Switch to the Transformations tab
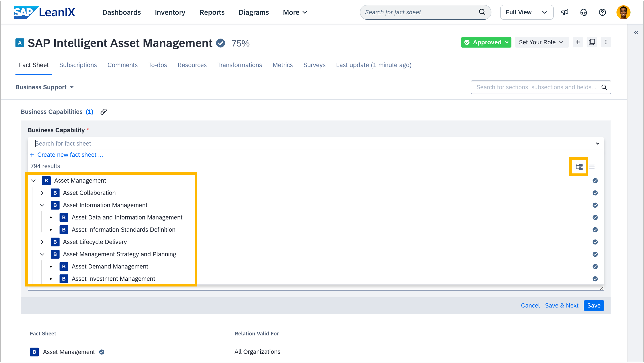 click(x=239, y=65)
